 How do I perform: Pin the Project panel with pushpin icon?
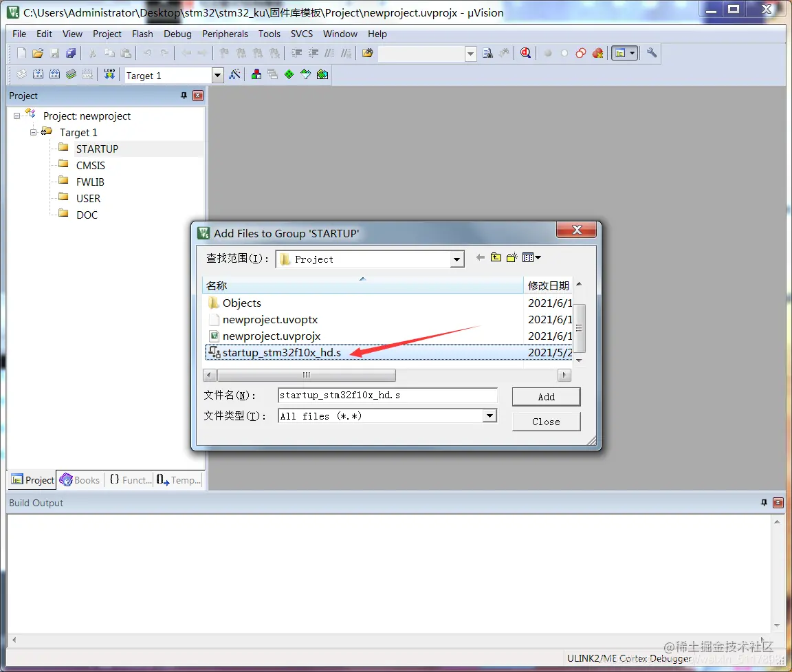tap(184, 96)
